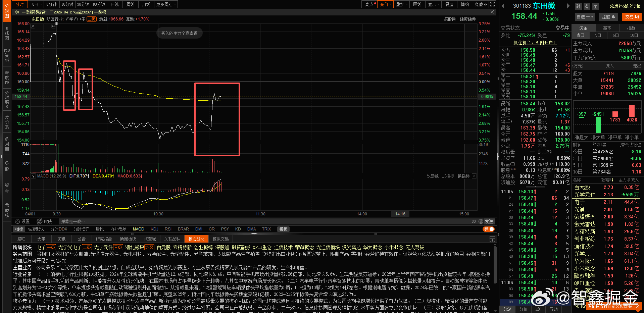Open the 免费体验L2行情 link
644x313 pixels.
(625, 6)
